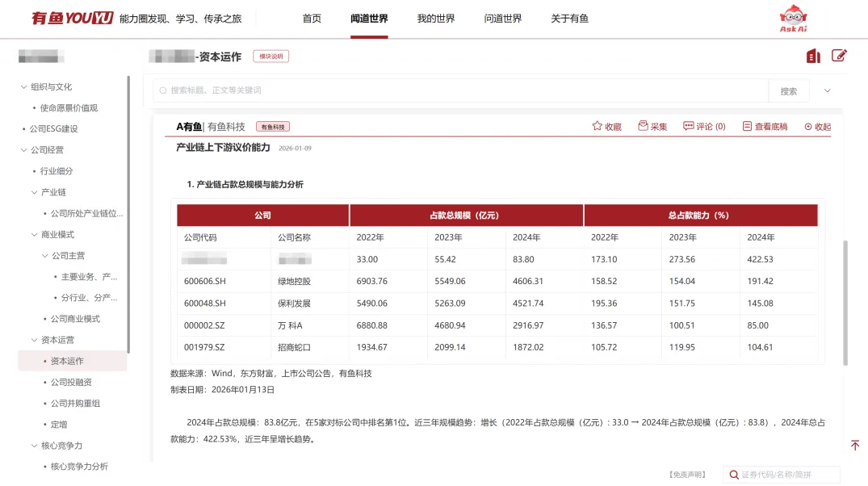
Task: Open the 问道世界 tab
Action: click(x=503, y=19)
